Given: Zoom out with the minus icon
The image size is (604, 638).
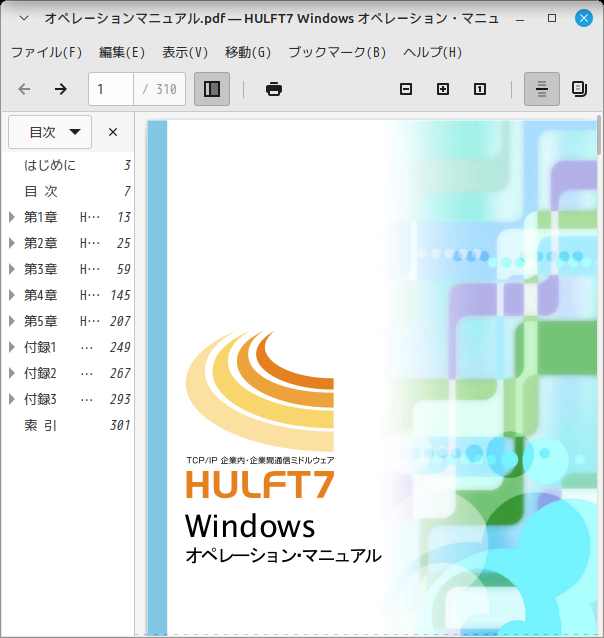Looking at the screenshot, I should (406, 89).
